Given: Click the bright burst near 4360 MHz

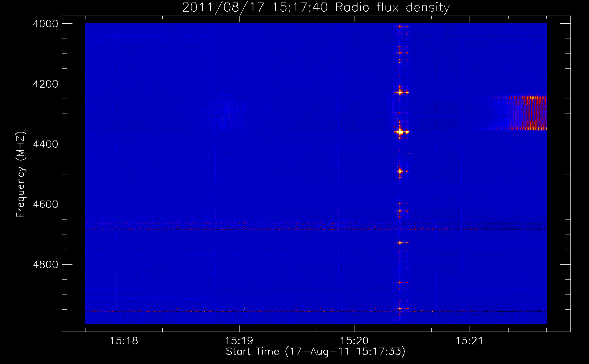Looking at the screenshot, I should 401,132.
